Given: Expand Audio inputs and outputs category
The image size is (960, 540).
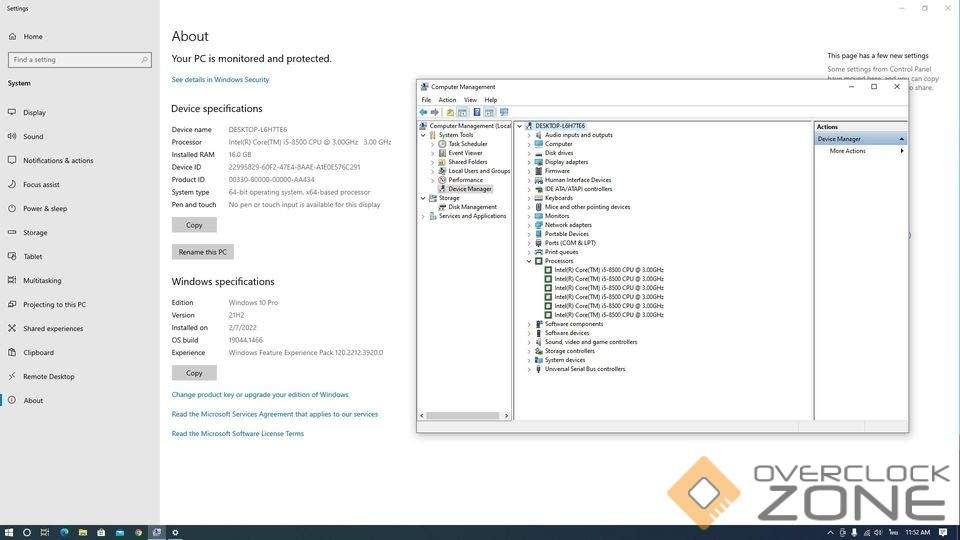Looking at the screenshot, I should [x=530, y=135].
